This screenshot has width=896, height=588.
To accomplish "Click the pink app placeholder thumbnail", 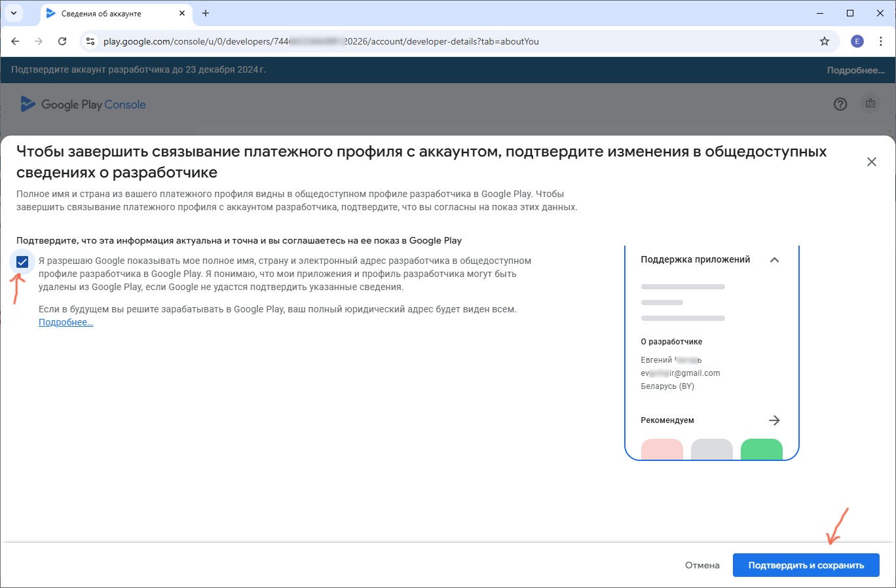I will [x=662, y=449].
